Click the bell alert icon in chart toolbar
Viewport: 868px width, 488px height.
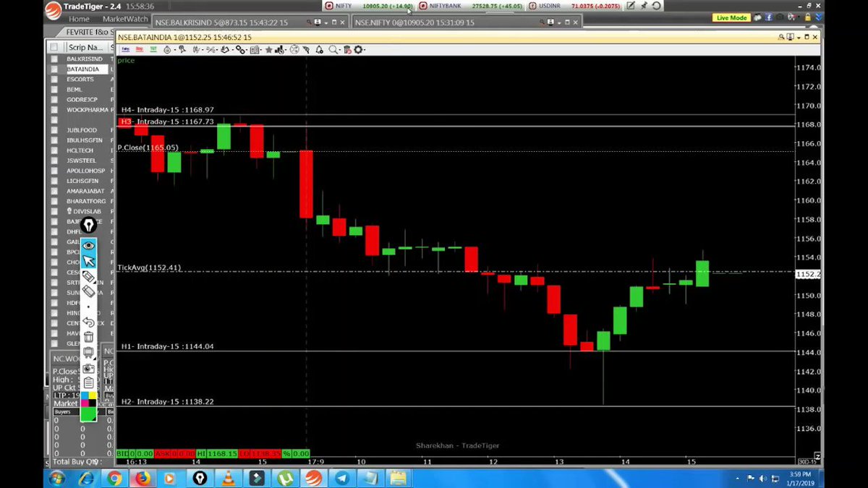pos(319,50)
